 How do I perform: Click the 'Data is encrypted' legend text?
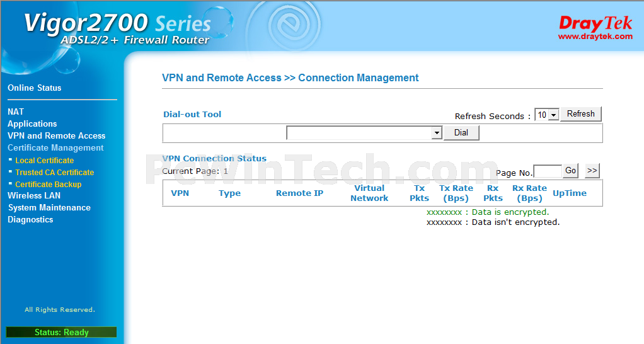[488, 212]
